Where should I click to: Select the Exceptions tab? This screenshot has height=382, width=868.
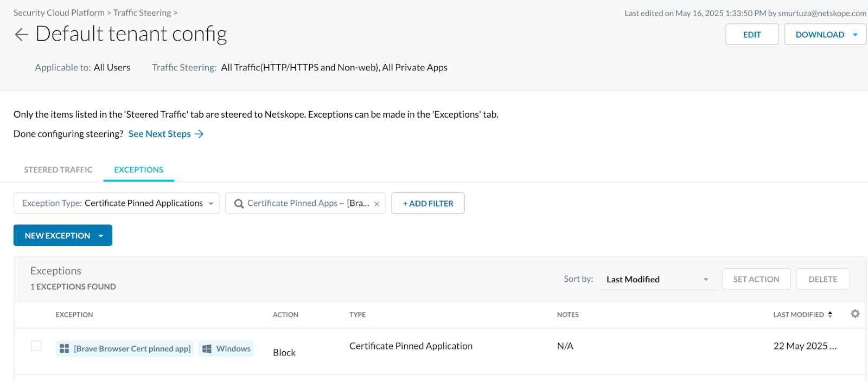(x=138, y=170)
